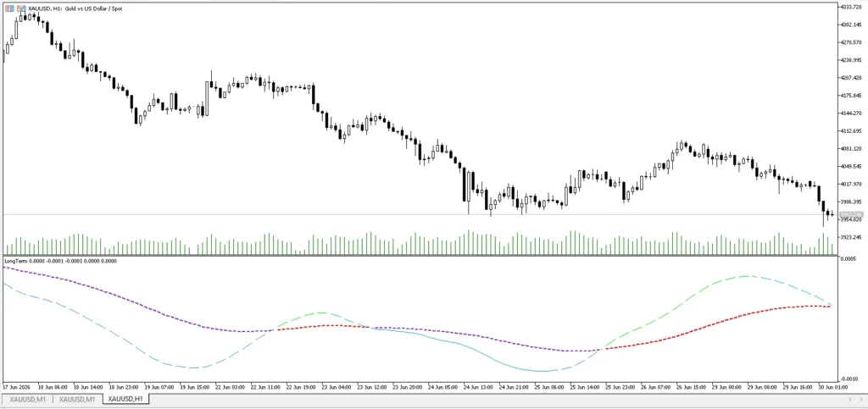Click the small chart icon beside XAUUSD title
This screenshot has width=868, height=409.
click(x=21, y=8)
